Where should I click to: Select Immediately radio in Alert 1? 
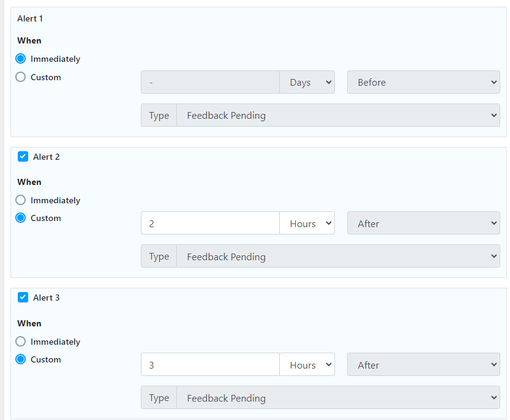(x=21, y=59)
